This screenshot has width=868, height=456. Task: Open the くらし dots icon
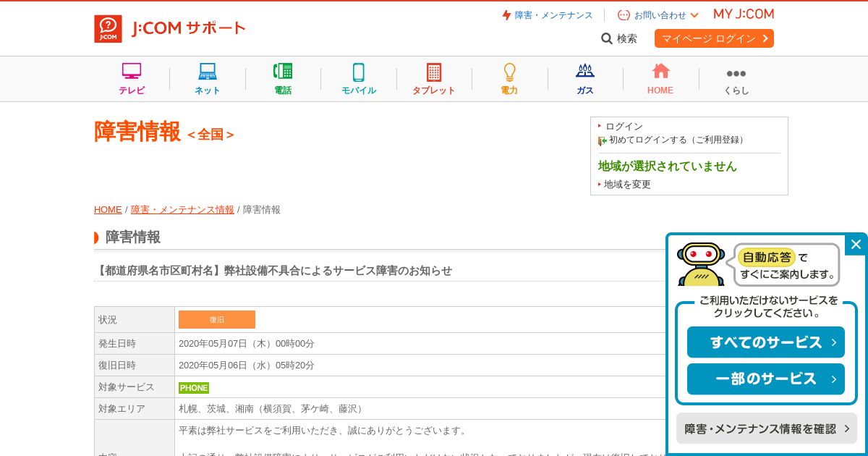(x=736, y=74)
